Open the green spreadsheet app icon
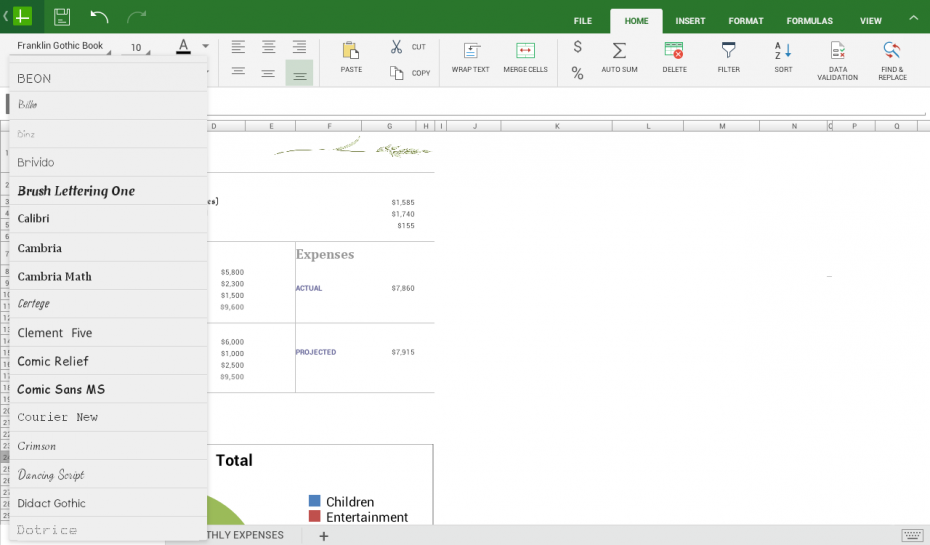 pyautogui.click(x=23, y=17)
